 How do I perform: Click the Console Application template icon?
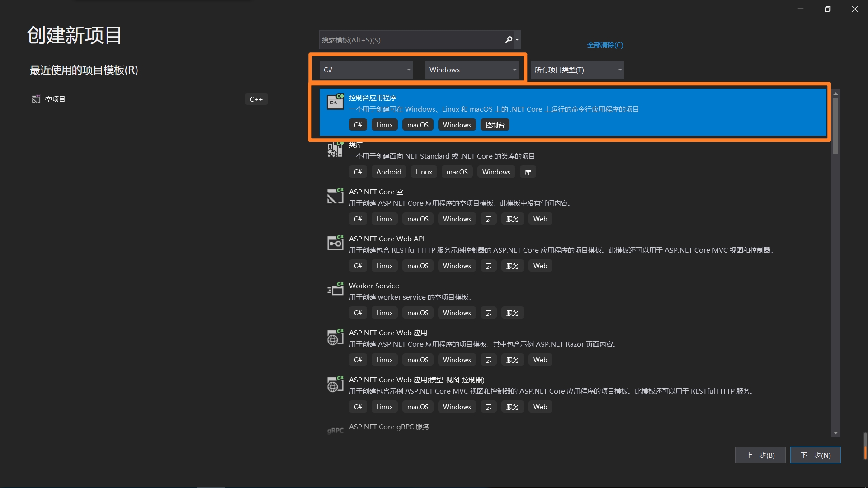(335, 102)
